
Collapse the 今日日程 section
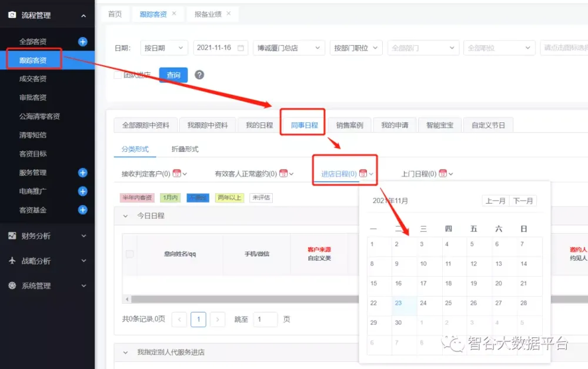(x=125, y=216)
